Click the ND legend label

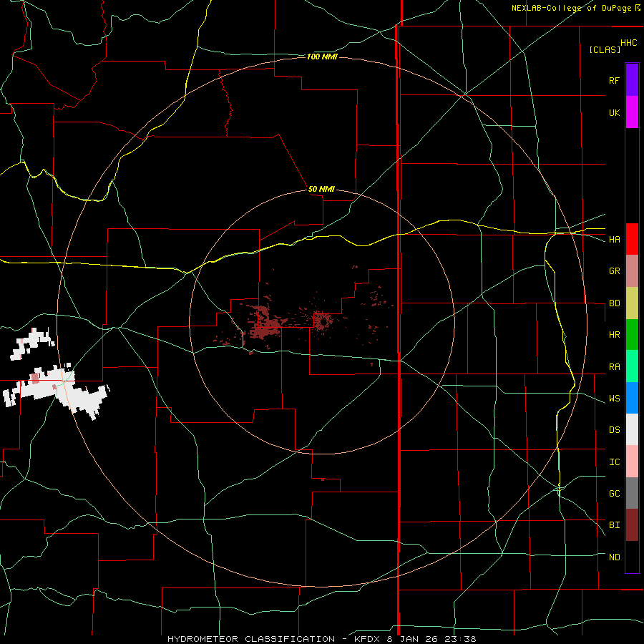pos(615,557)
